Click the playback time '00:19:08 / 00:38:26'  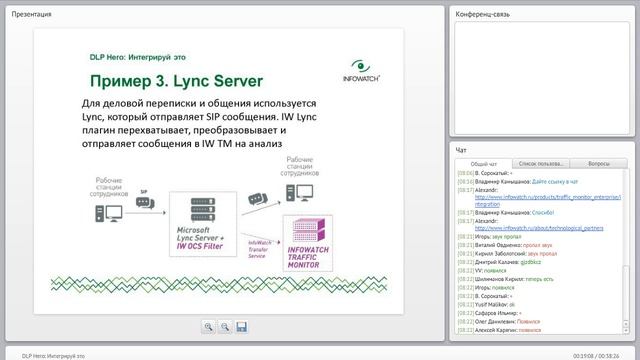point(596,356)
